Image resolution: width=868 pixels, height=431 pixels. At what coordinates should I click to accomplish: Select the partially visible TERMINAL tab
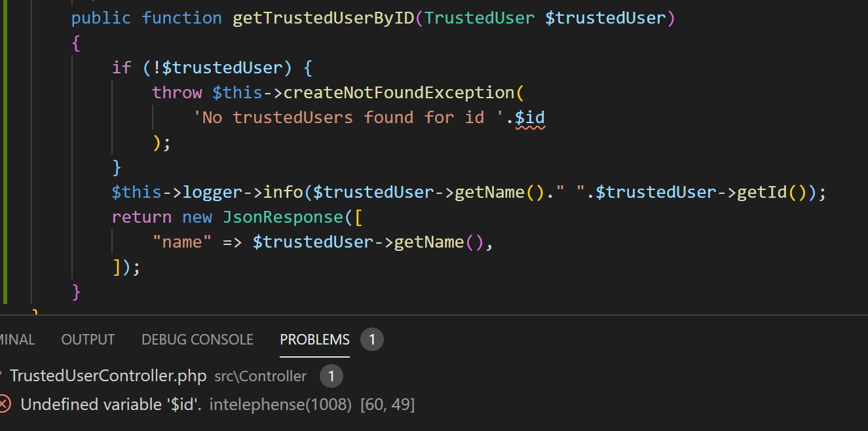tap(17, 339)
